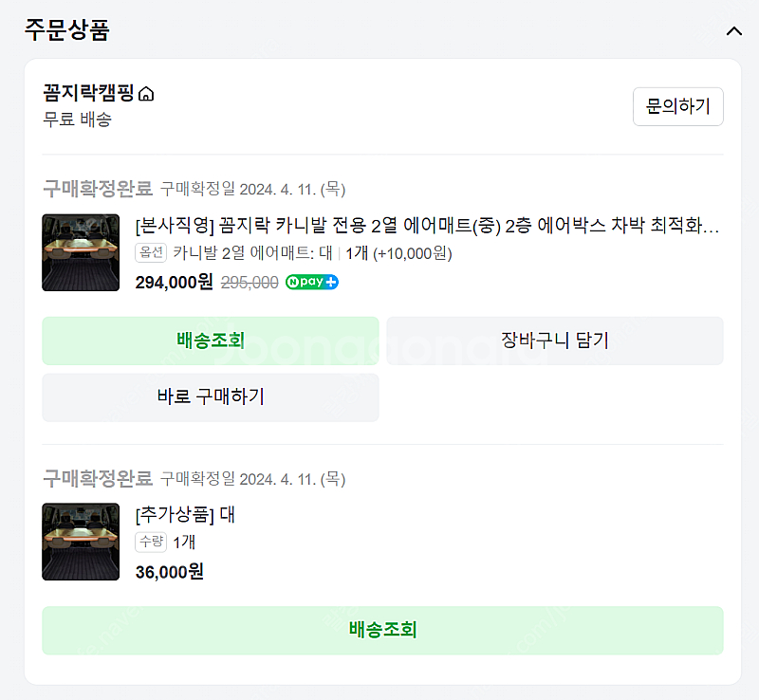Click the Npay payment badge
Viewport: 759px width, 700px height.
311,282
